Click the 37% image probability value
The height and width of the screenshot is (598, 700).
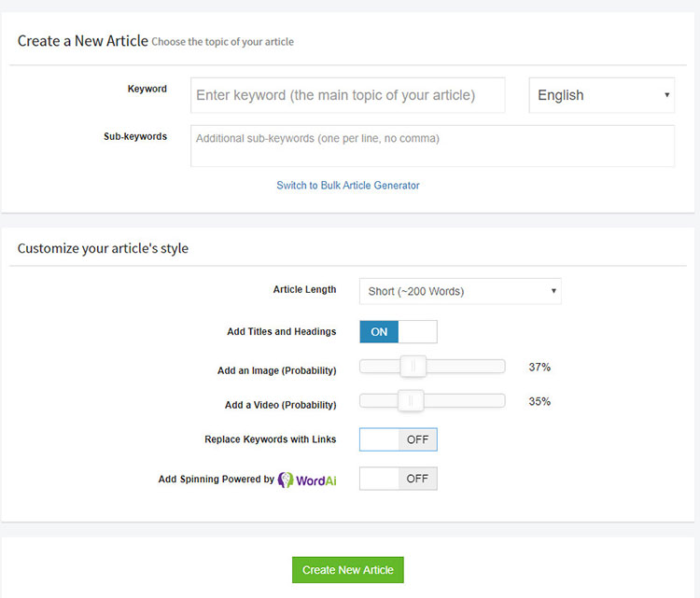pos(539,368)
